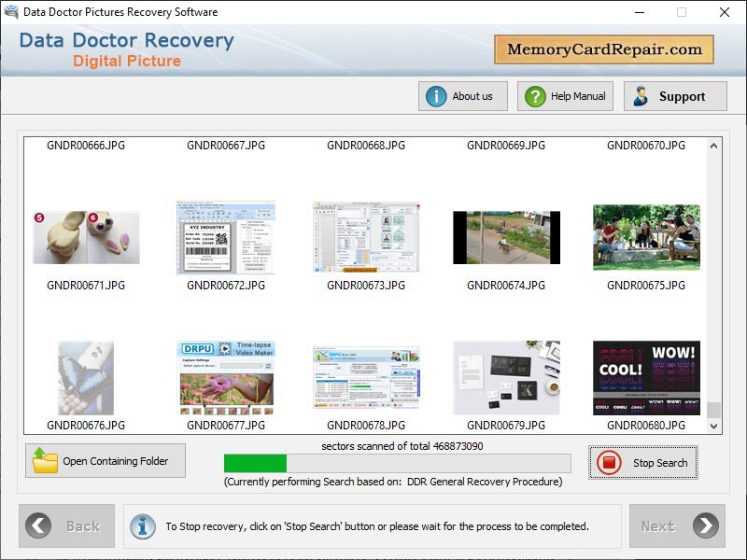The width and height of the screenshot is (747, 560).
Task: Click Open Containing Folder
Action: 105,460
